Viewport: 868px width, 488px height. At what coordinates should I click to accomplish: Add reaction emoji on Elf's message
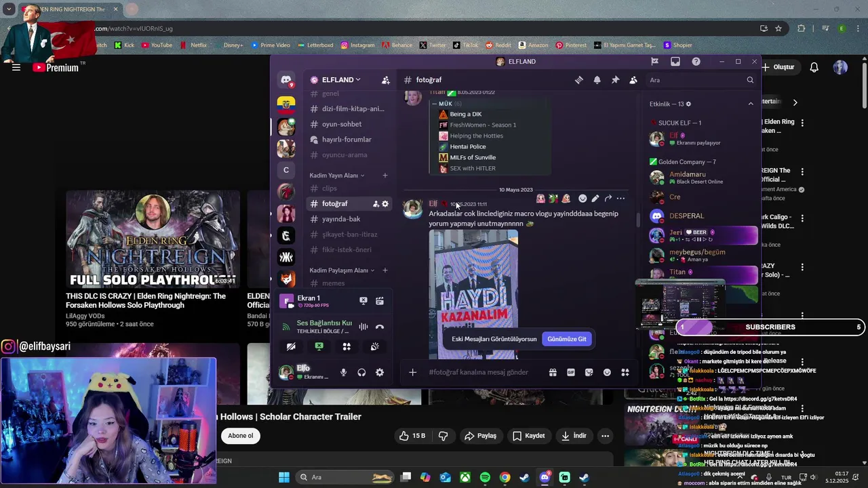pyautogui.click(x=583, y=199)
